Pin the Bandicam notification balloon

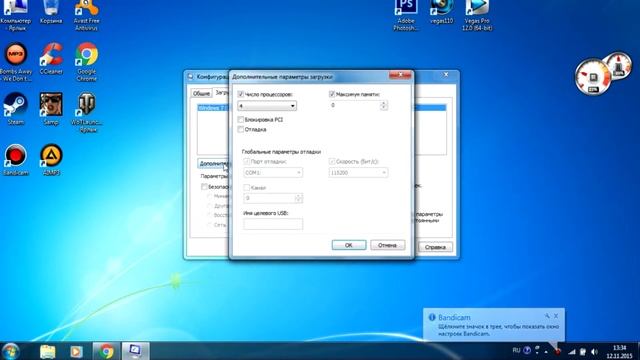click(547, 316)
